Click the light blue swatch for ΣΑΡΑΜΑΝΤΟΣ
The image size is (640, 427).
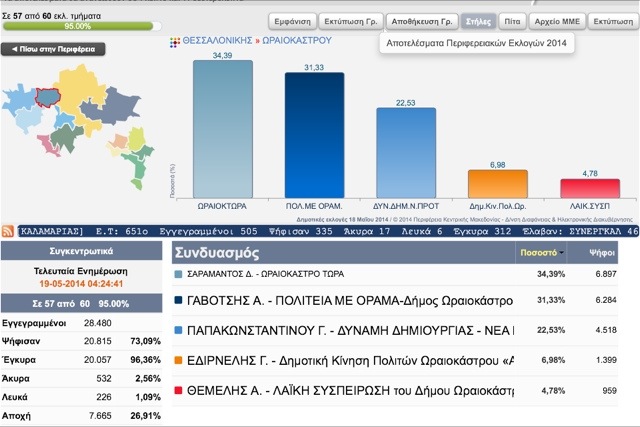click(178, 274)
